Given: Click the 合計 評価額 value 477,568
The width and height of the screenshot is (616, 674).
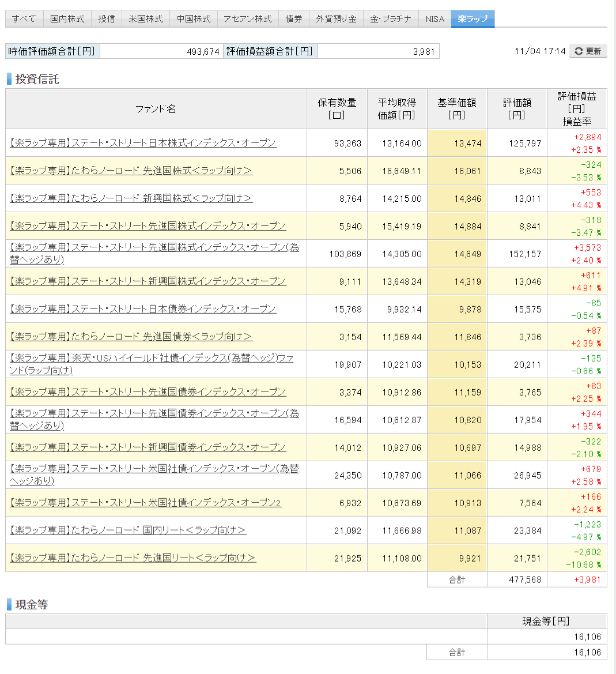Looking at the screenshot, I should point(525,580).
